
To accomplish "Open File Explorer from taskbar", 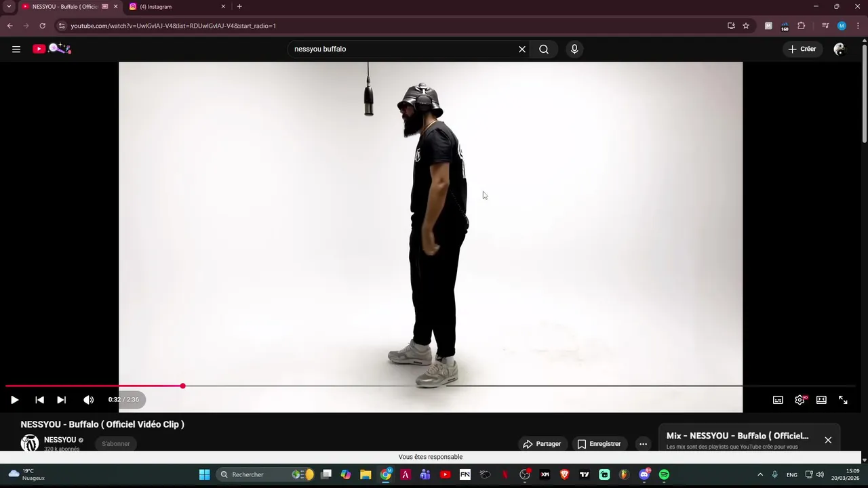I will pos(366,474).
